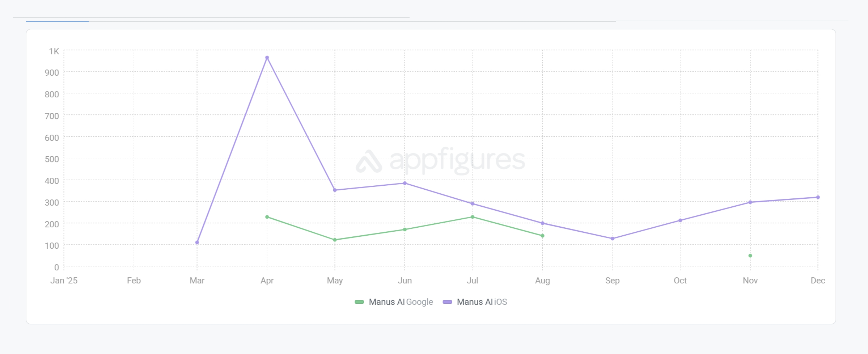Viewport: 868px width, 354px height.
Task: Click the Oct axis label
Action: click(680, 281)
